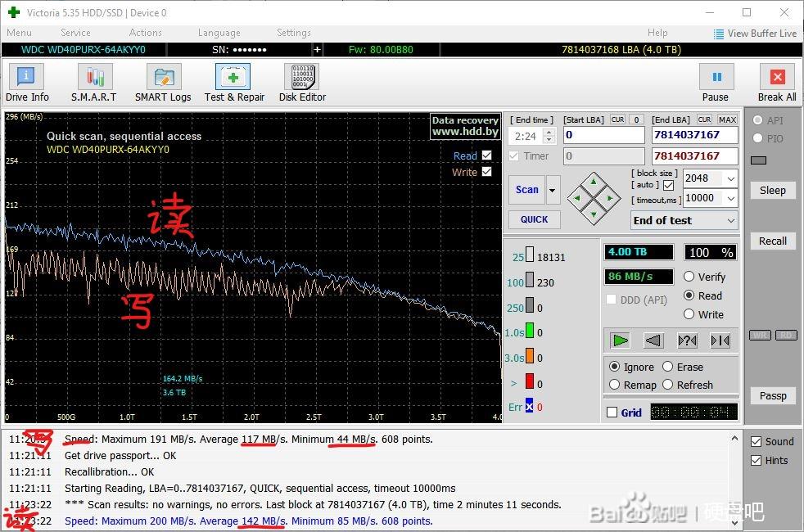
Task: Open SMART Logs
Action: (163, 83)
